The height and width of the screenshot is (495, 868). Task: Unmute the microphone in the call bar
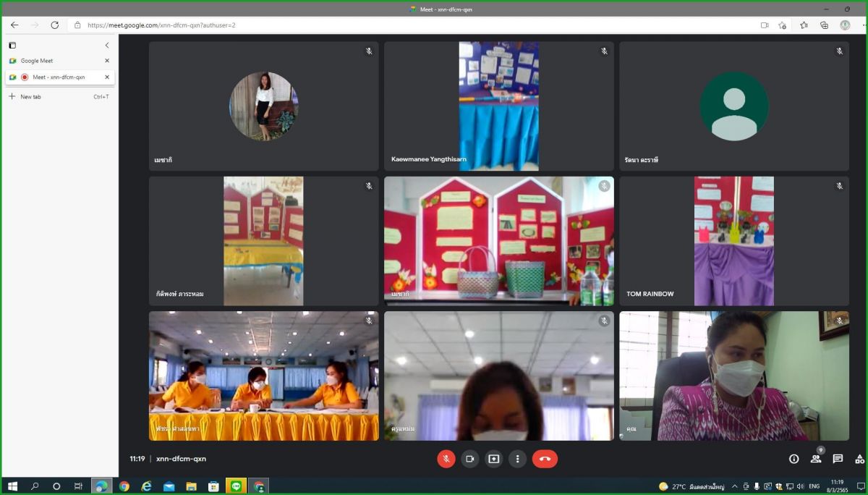pos(446,459)
